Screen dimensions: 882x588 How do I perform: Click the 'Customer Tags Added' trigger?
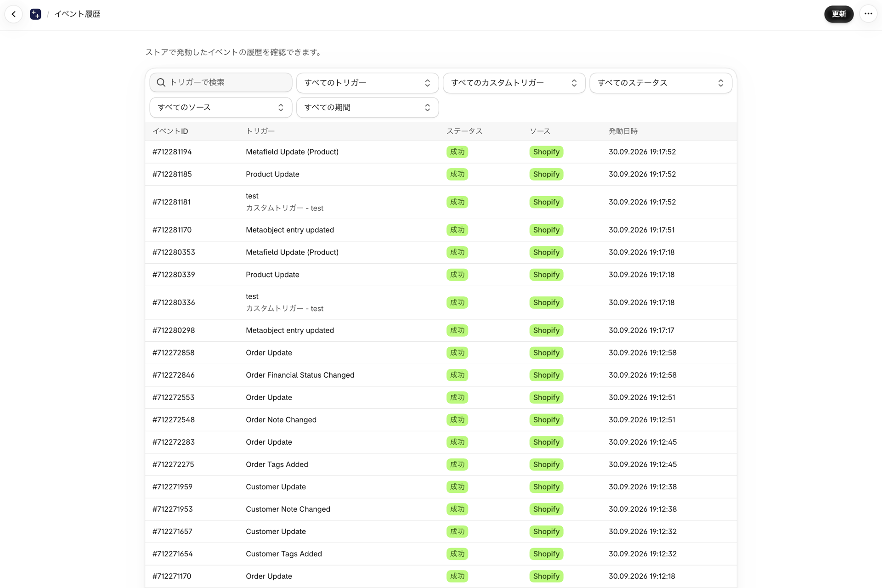(284, 554)
